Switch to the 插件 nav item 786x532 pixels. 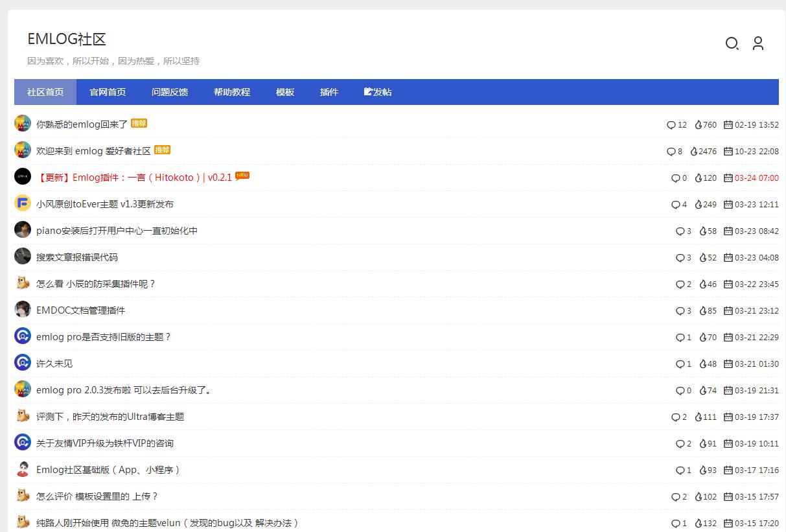(329, 92)
